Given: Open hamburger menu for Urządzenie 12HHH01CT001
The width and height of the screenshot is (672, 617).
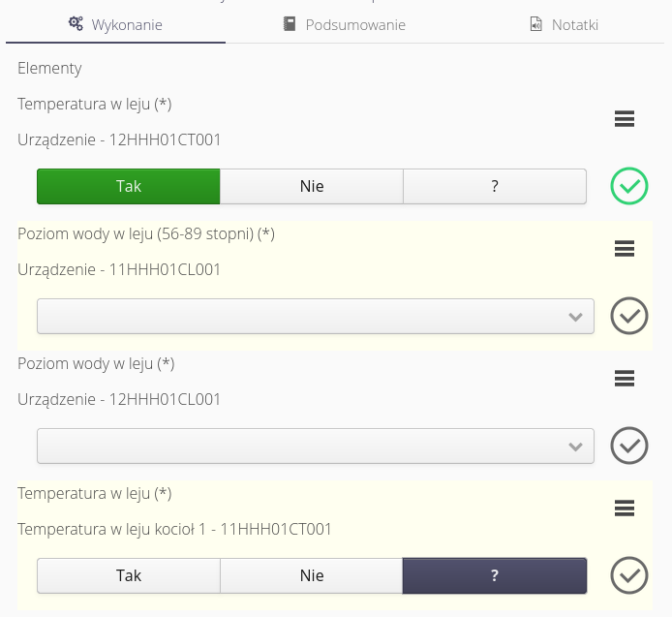Looking at the screenshot, I should click(625, 119).
